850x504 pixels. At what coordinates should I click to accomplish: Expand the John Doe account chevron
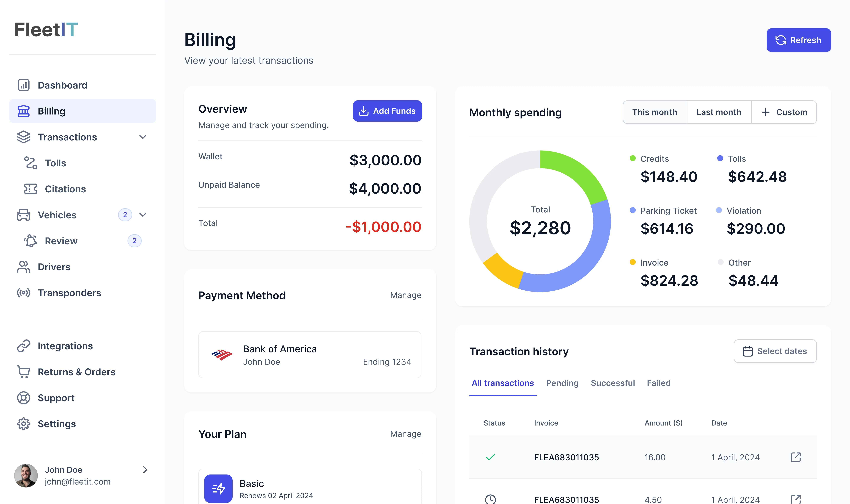point(145,470)
